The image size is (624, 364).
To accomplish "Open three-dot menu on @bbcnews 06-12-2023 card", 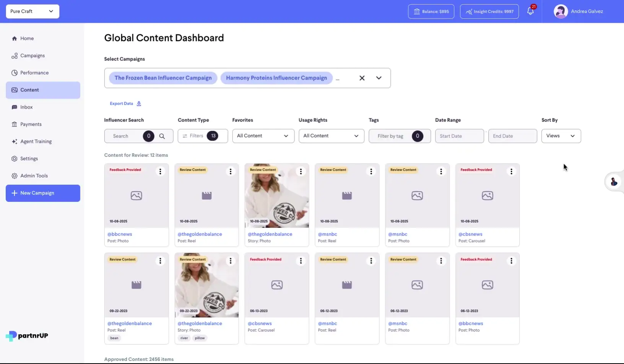I will click(x=511, y=261).
